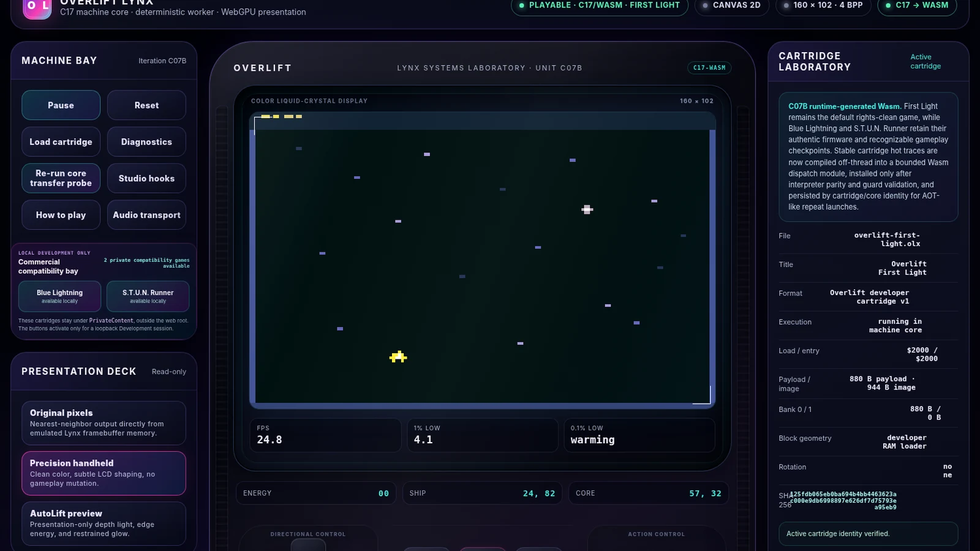Image resolution: width=980 pixels, height=551 pixels.
Task: Click the MACHINE BAY heading
Action: (59, 61)
